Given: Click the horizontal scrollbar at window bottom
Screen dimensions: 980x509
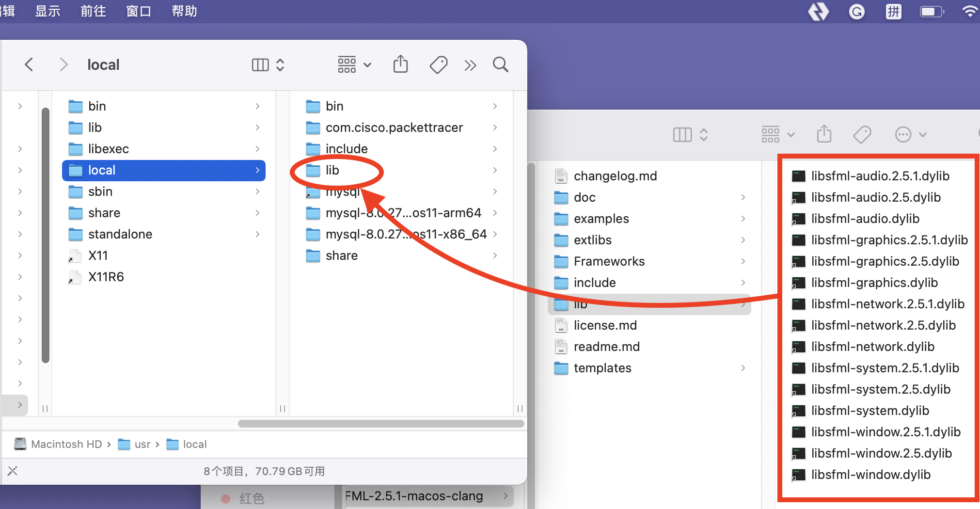Looking at the screenshot, I should 381,423.
